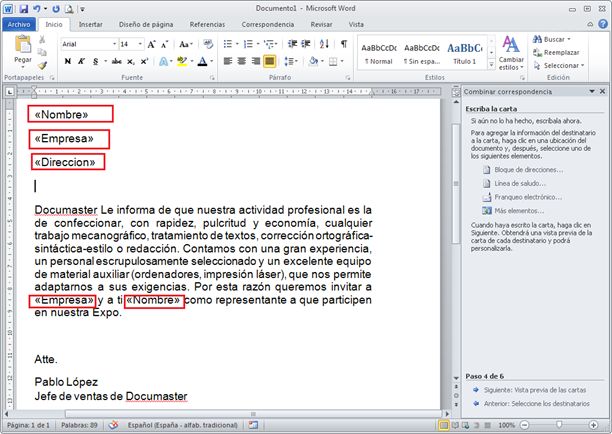Image resolution: width=612 pixels, height=434 pixels.
Task: Open the Arial font name dropdown
Action: click(x=114, y=44)
